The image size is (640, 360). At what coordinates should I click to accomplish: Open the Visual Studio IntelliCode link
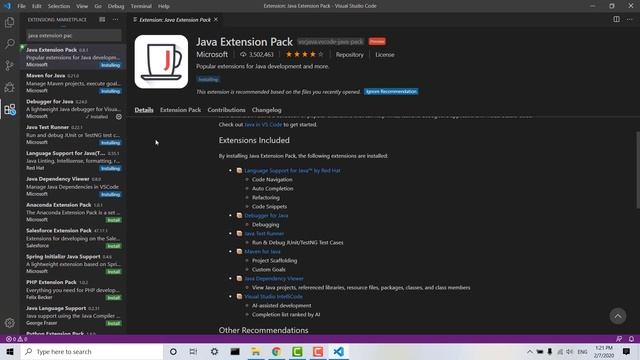pyautogui.click(x=273, y=296)
